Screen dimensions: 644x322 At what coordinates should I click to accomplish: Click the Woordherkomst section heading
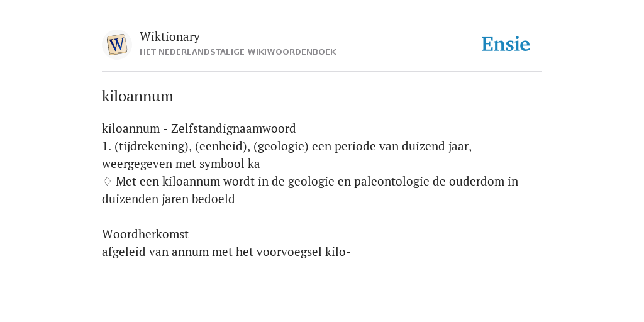pyautogui.click(x=145, y=234)
